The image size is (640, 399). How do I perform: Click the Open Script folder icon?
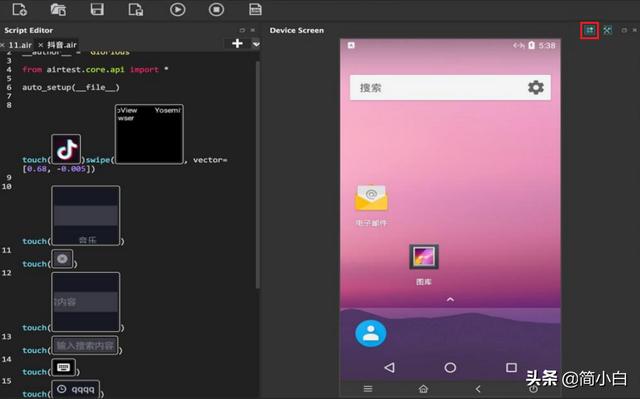(x=58, y=9)
